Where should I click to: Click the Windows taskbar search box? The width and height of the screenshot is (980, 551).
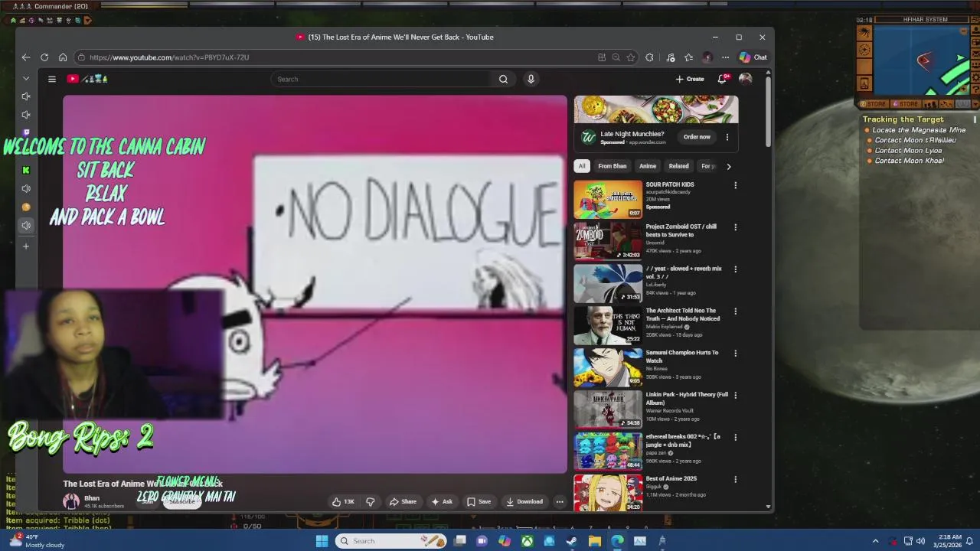[x=391, y=541]
